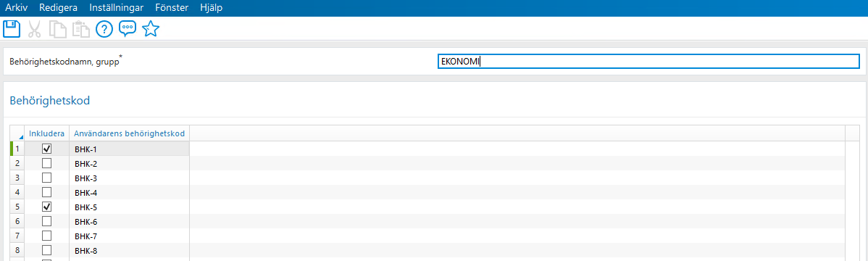Click the BHK-7 cell
Viewport: 868px width, 261px height.
(130, 236)
